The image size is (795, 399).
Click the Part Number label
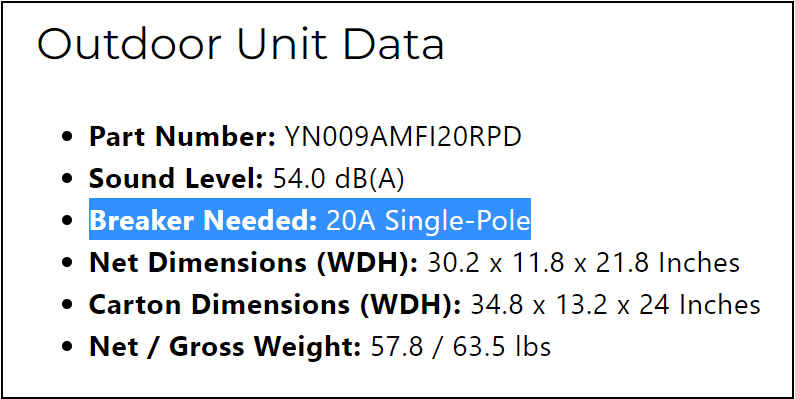pyautogui.click(x=183, y=136)
